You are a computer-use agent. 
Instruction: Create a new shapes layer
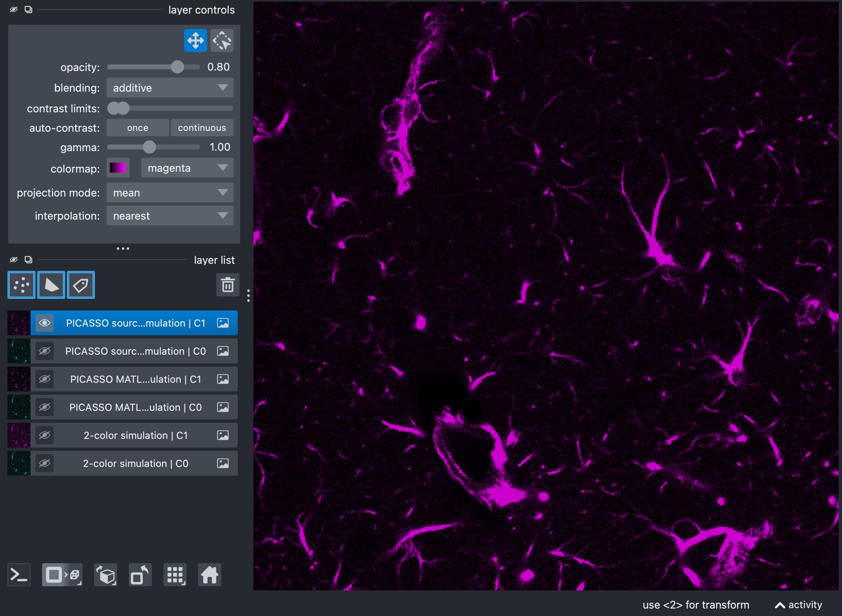[51, 285]
